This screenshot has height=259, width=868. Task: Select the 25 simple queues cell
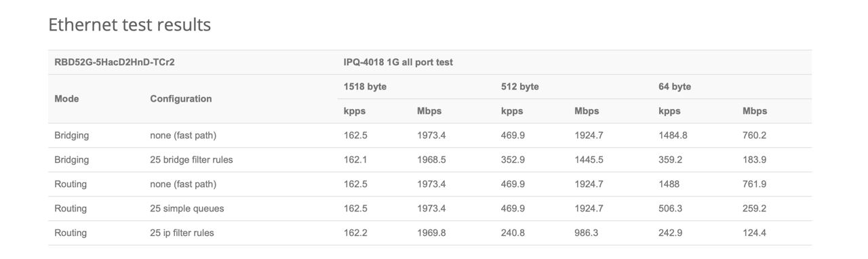point(186,209)
